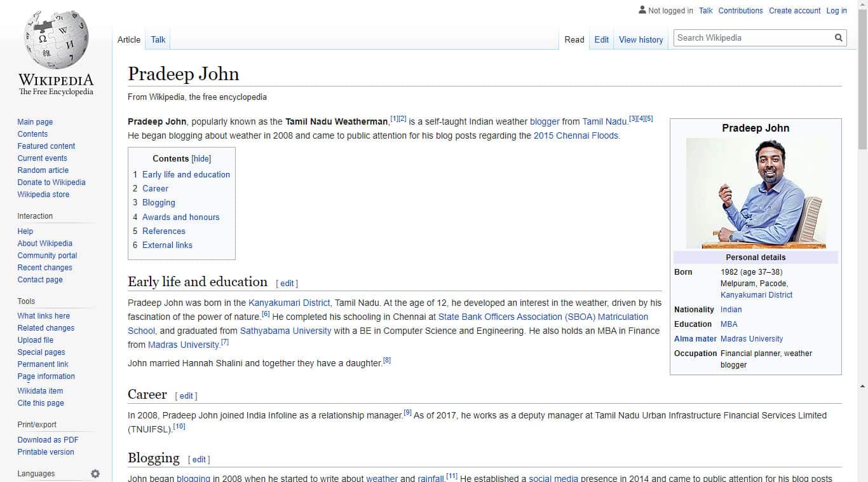The width and height of the screenshot is (868, 482).
Task: Click the vertical scrollbar's up arrow
Action: tap(862, 5)
